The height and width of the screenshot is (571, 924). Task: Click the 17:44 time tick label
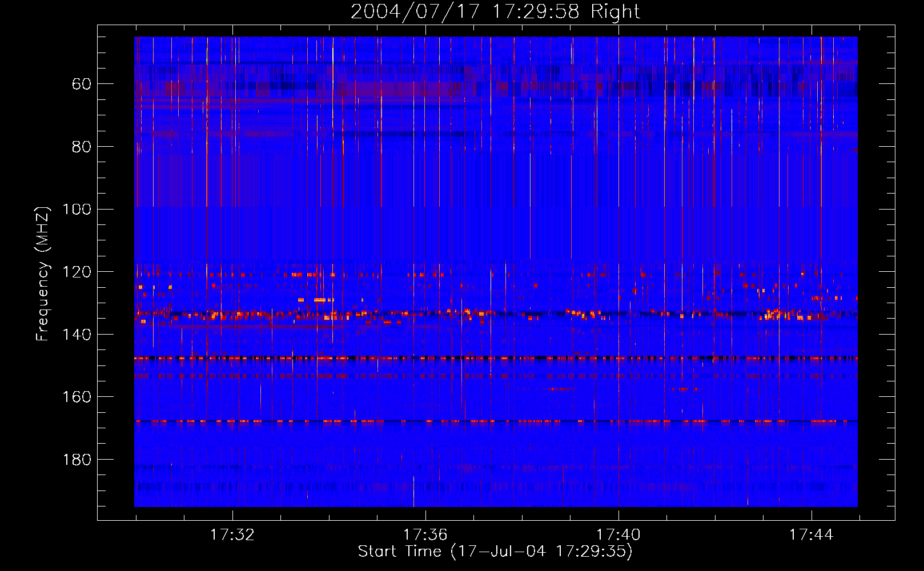(811, 535)
